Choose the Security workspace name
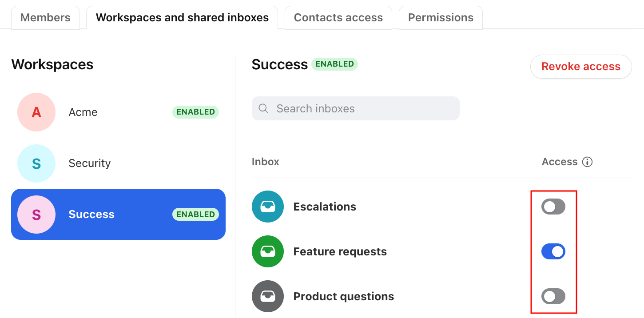This screenshot has width=644, height=318. click(90, 163)
